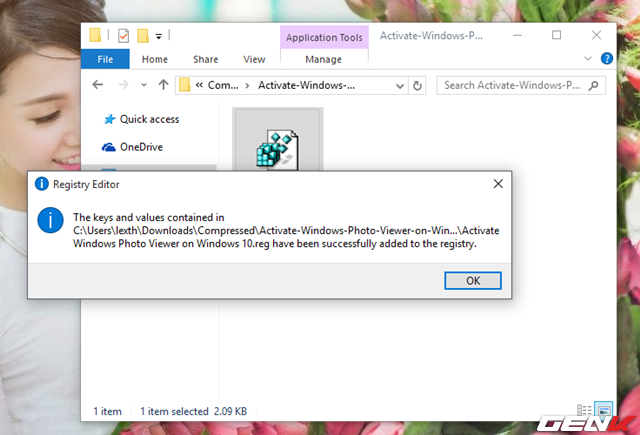Switch to details view in status bar
Viewport: 640px width, 435px height.
584,410
